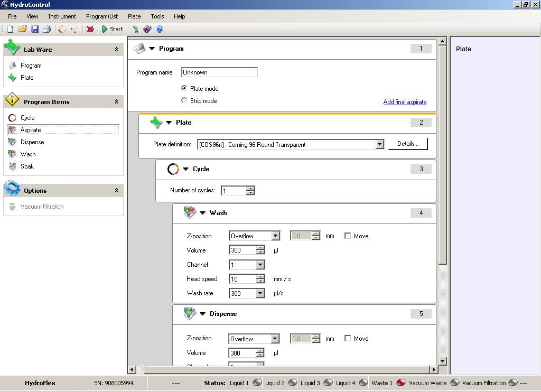The width and height of the screenshot is (541, 392).
Task: Click the horizontal scroll left arrow
Action: (132, 370)
